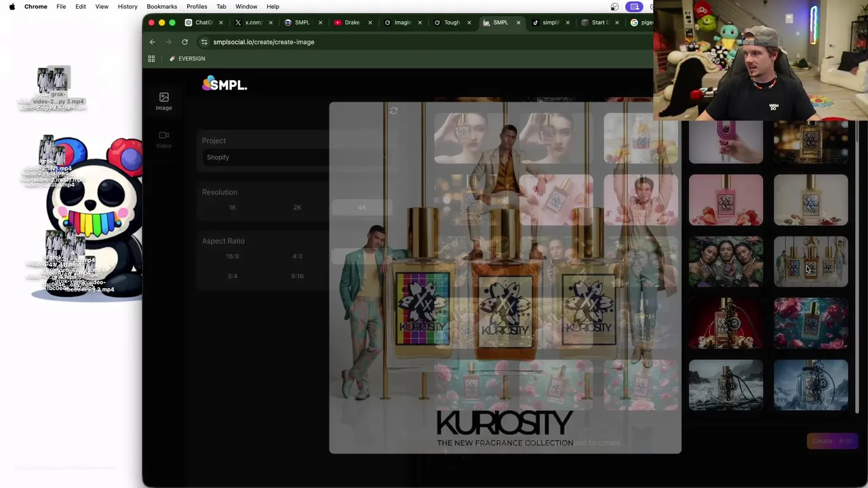Viewport: 868px width, 488px height.
Task: Switch to the simplif TikTok tab
Action: 550,22
